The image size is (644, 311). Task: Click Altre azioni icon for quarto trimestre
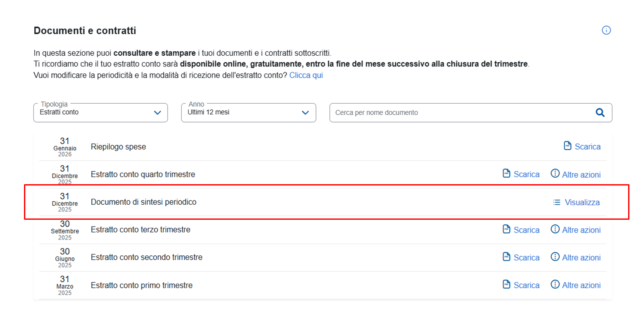(555, 173)
